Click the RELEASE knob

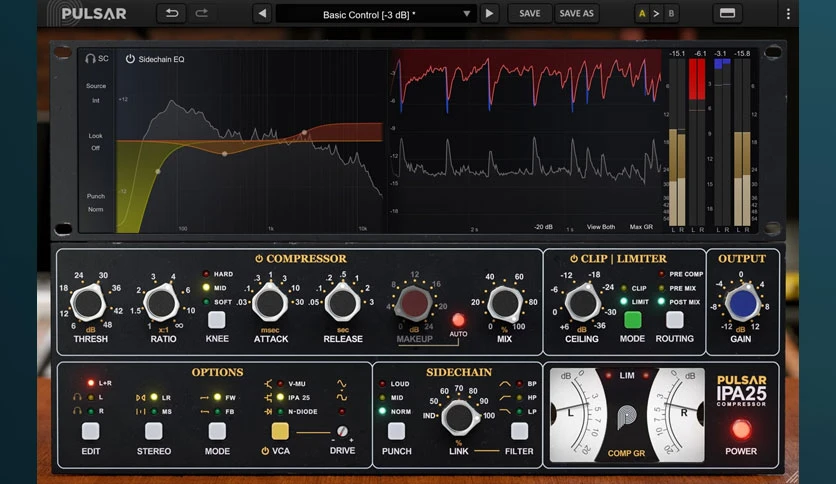342,303
